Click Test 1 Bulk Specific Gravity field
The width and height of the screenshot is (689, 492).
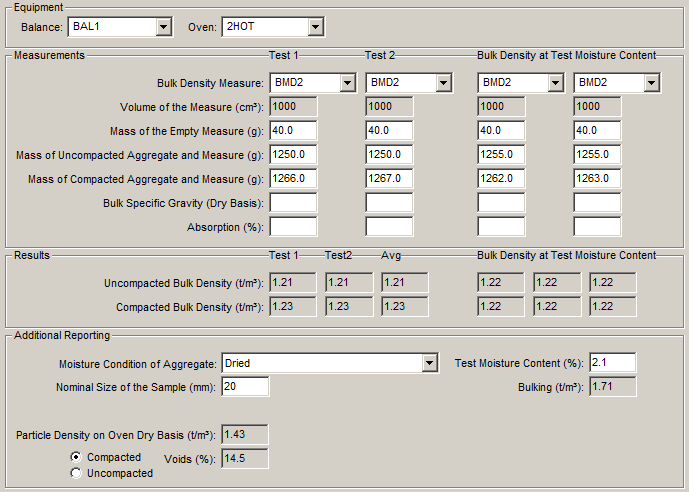[x=293, y=202]
